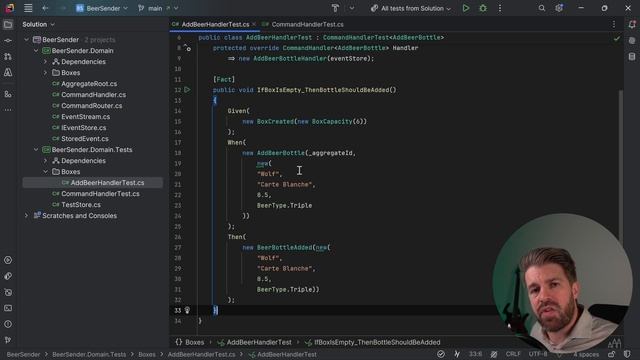This screenshot has width=640, height=360.
Task: Open the Explorer tool window icon
Action: pos(8,25)
